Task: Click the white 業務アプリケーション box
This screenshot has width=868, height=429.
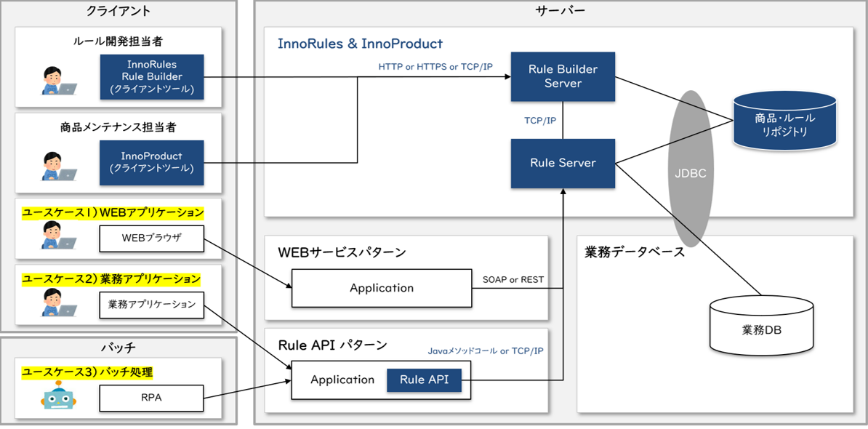Action: point(152,304)
